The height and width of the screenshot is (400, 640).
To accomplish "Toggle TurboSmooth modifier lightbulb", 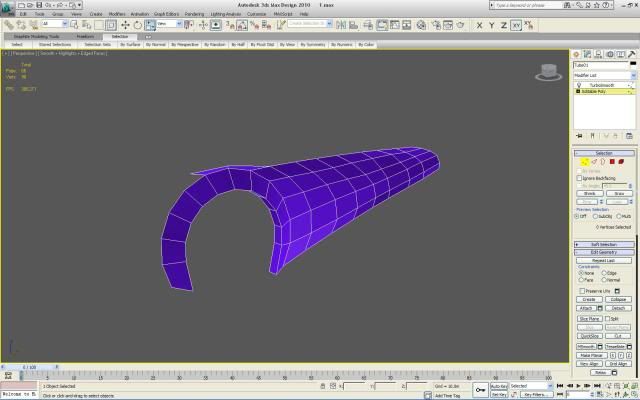I will click(579, 85).
